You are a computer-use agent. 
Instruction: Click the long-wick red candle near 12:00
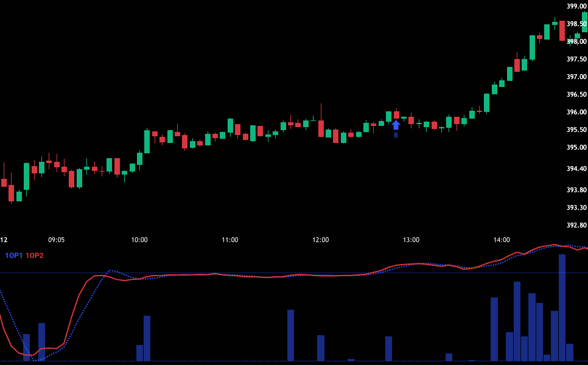click(x=321, y=128)
